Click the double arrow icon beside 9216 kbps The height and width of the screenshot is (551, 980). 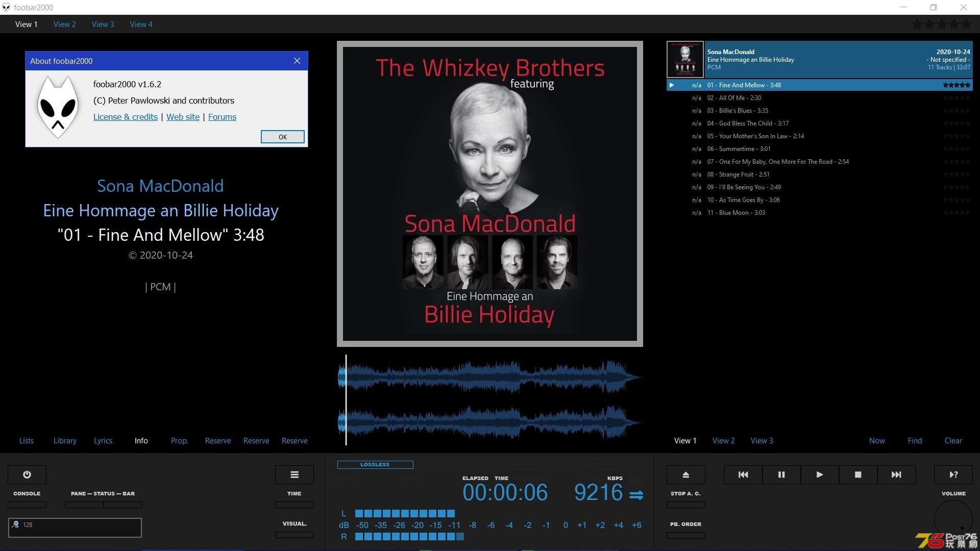pyautogui.click(x=636, y=495)
